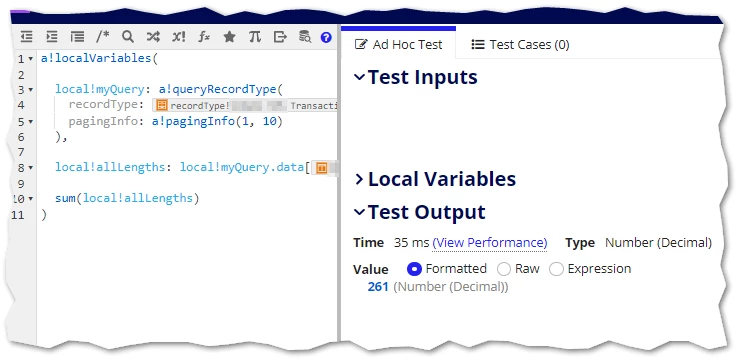The image size is (738, 360).
Task: Click the pi constants toolbar icon
Action: [255, 37]
